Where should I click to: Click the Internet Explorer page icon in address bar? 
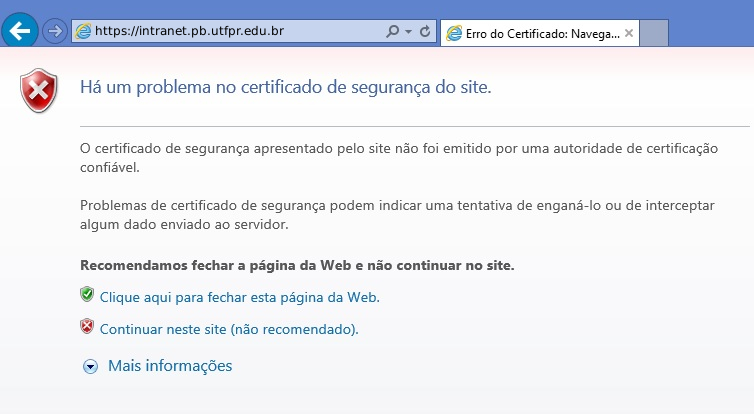82,32
